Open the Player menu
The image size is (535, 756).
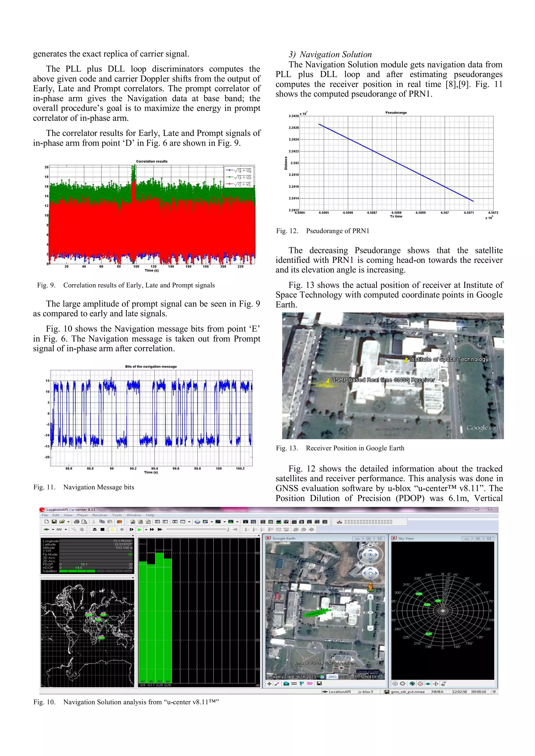82,515
